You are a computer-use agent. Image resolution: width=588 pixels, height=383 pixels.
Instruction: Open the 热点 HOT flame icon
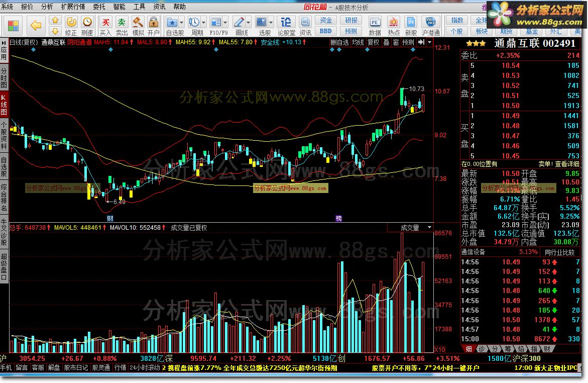393,22
